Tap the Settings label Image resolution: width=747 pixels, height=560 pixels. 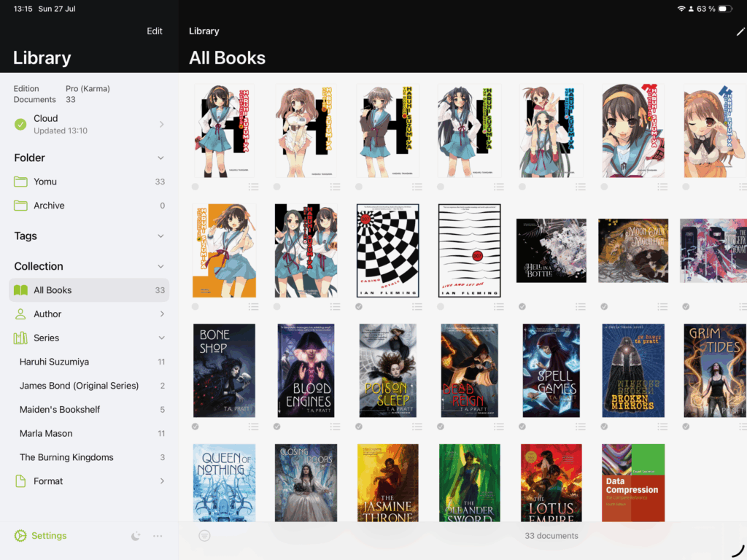(x=49, y=536)
